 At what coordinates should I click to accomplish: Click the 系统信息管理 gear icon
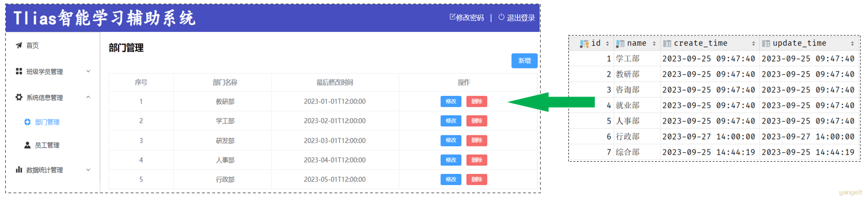[x=19, y=98]
